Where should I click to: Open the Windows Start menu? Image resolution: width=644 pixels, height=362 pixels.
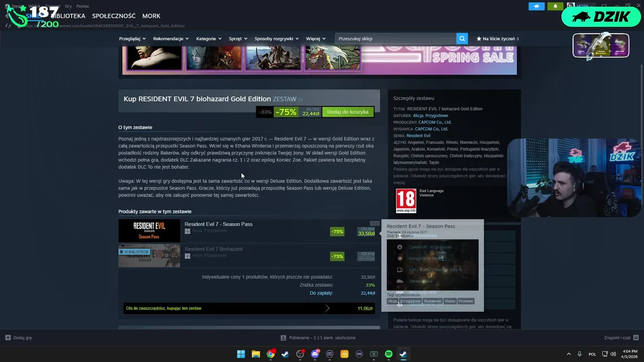pos(241,354)
